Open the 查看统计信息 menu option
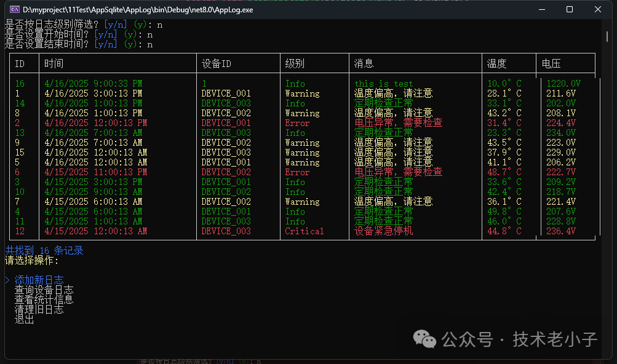The height and width of the screenshot is (364, 617). coord(44,300)
